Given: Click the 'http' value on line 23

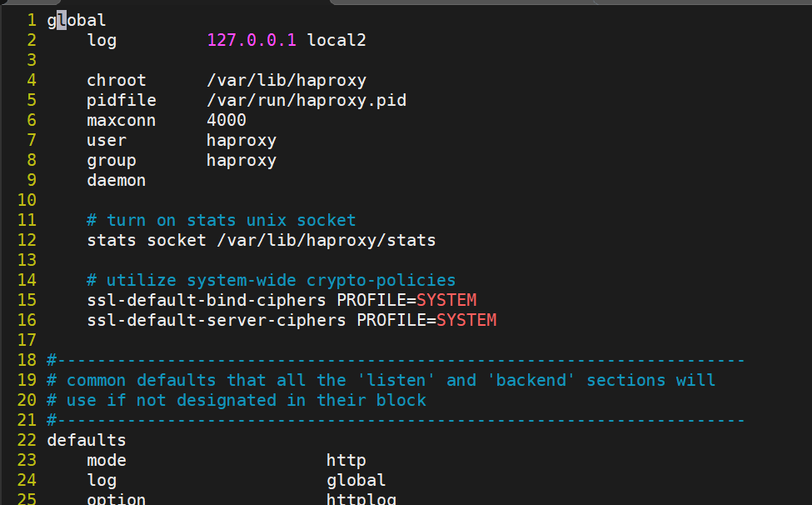Looking at the screenshot, I should [x=346, y=461].
